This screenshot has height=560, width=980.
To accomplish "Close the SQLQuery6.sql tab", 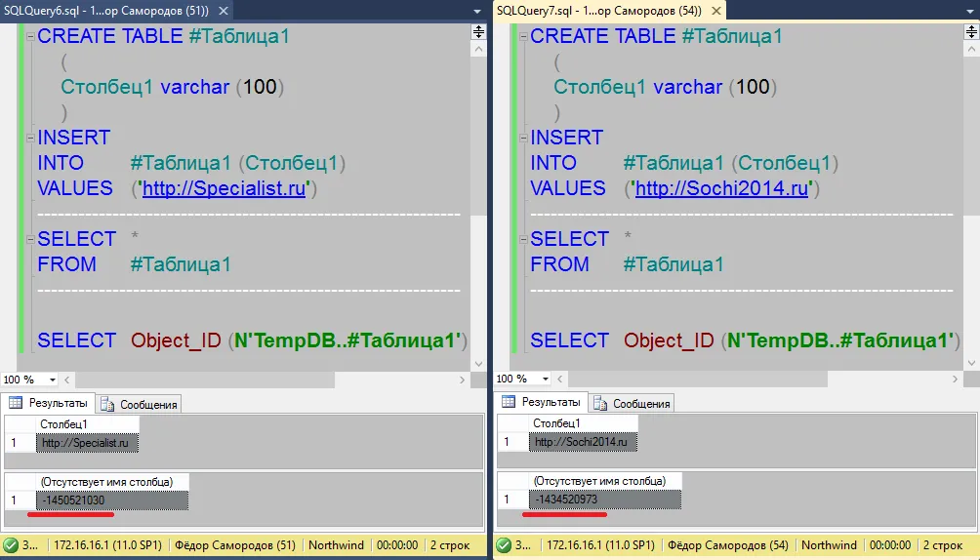I will (224, 11).
